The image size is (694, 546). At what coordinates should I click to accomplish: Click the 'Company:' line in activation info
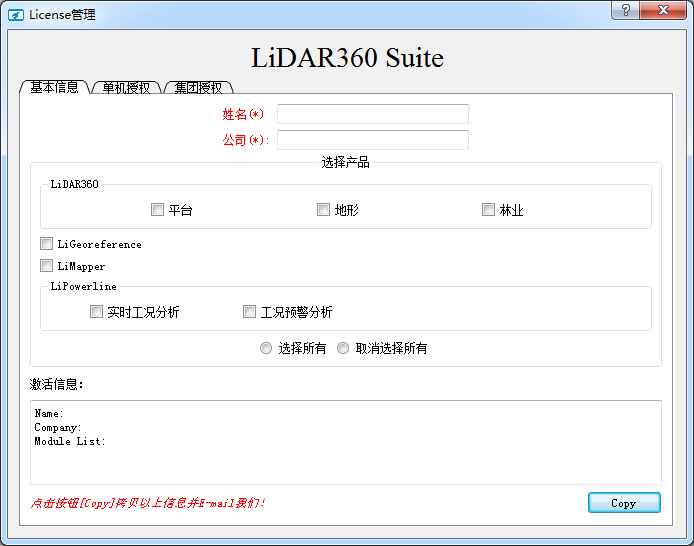(58, 427)
